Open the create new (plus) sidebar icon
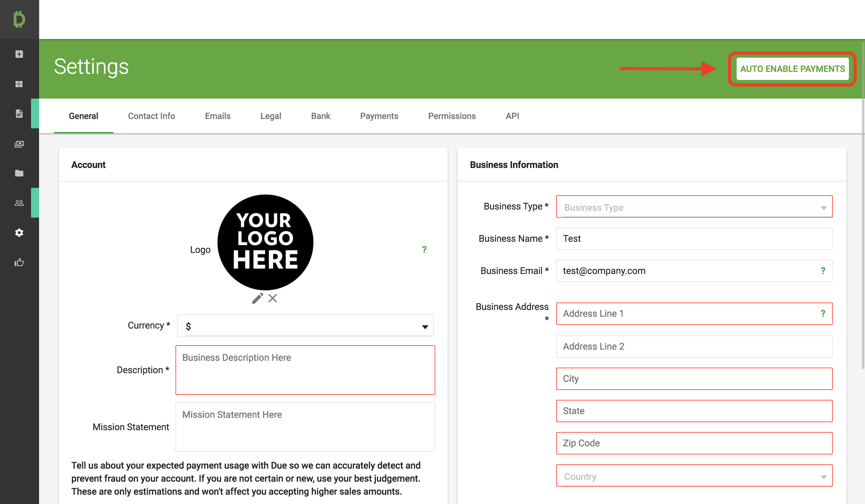The height and width of the screenshot is (504, 865). (19, 54)
